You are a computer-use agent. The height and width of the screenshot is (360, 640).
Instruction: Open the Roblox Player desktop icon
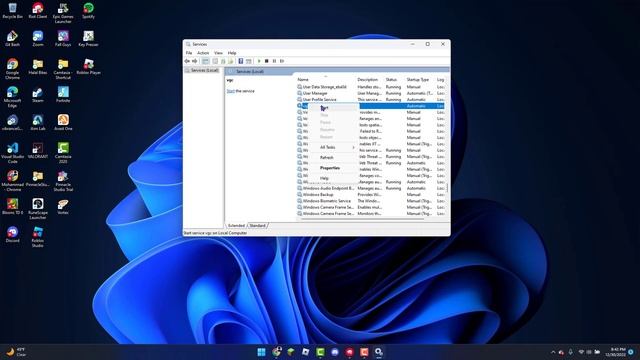click(88, 67)
